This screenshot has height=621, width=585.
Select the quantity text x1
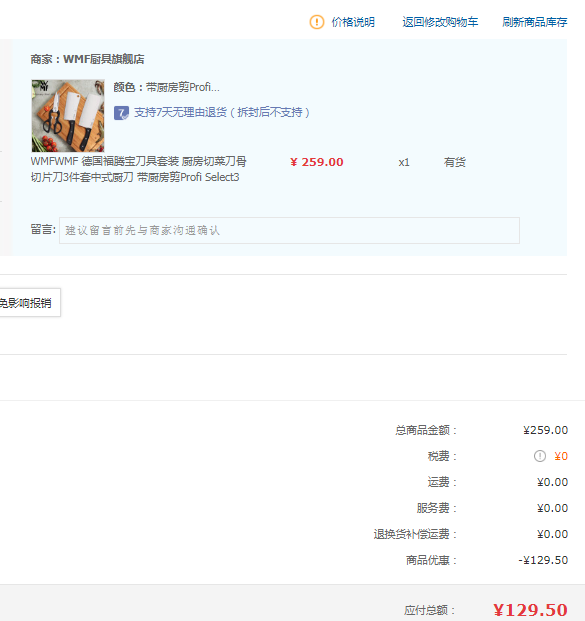click(x=404, y=162)
